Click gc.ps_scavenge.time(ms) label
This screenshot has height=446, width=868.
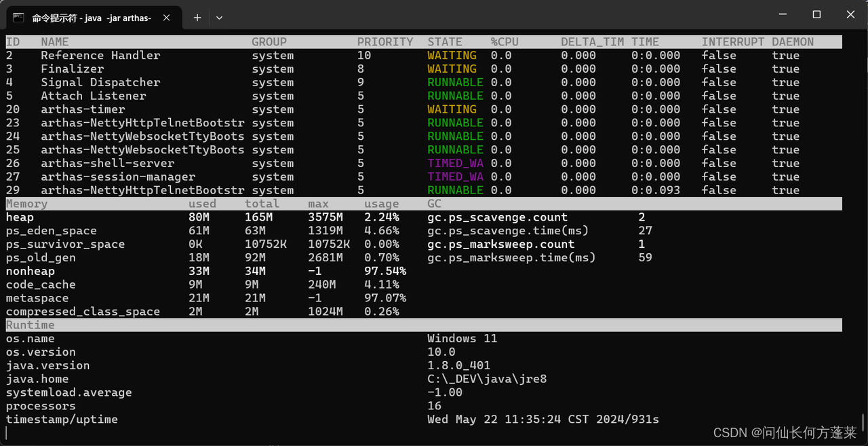click(x=508, y=231)
